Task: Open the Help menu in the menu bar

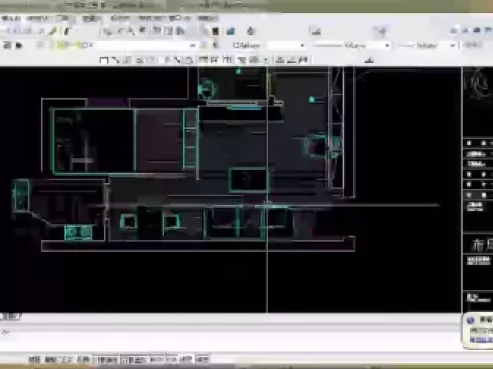Action: pos(208,18)
